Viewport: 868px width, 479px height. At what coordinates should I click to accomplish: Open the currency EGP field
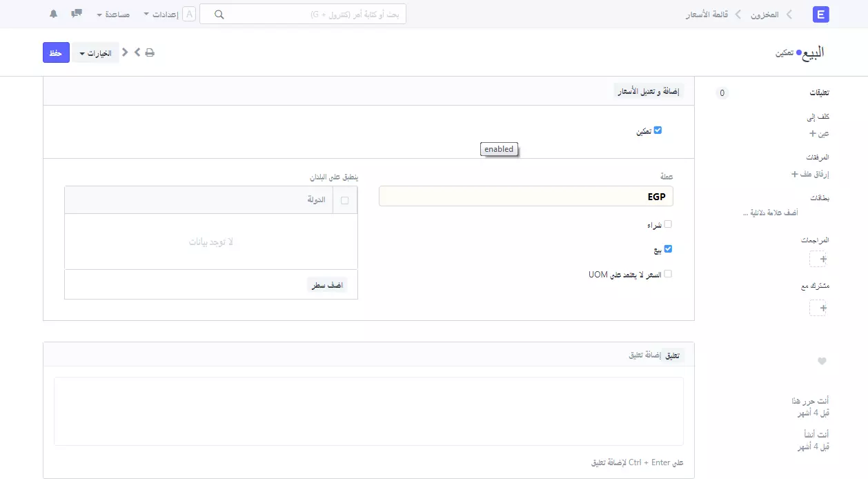[x=526, y=196]
